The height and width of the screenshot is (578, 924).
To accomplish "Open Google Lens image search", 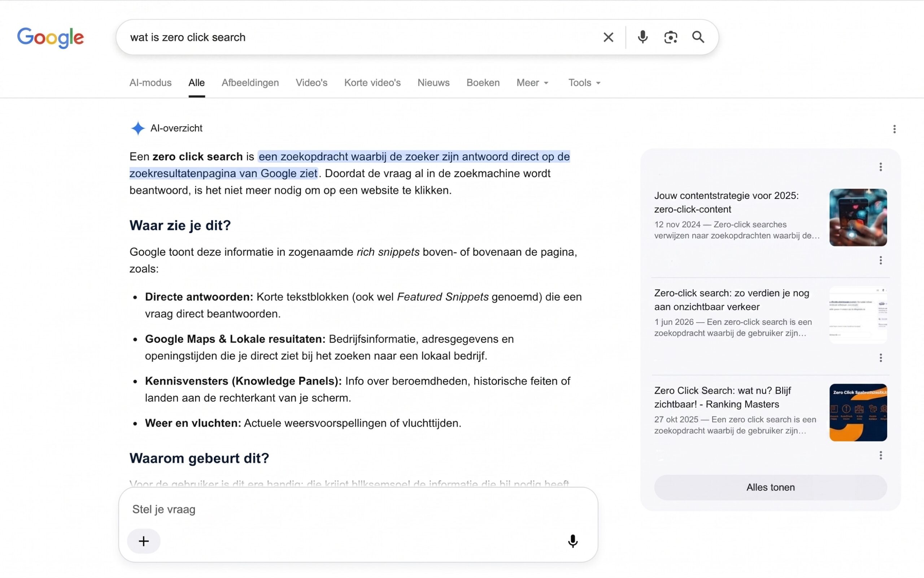I will click(x=671, y=37).
